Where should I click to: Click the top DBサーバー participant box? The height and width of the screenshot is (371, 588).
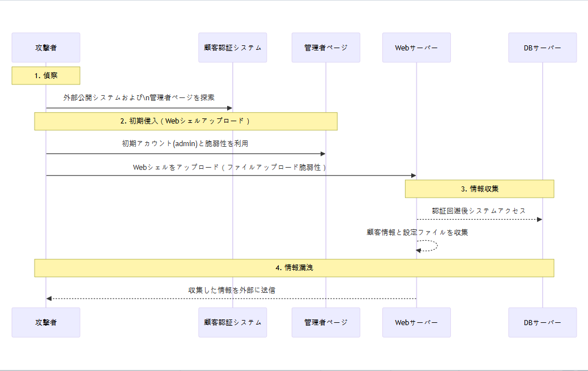pyautogui.click(x=543, y=48)
